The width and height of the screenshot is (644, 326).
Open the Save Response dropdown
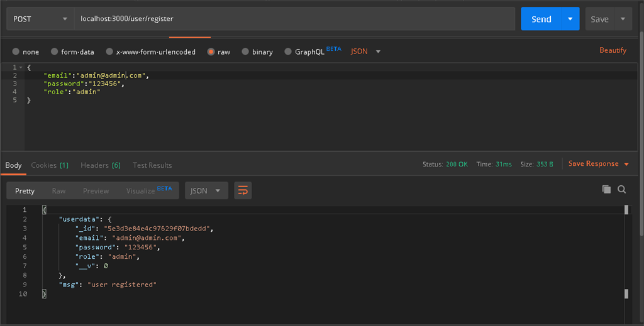click(598, 164)
